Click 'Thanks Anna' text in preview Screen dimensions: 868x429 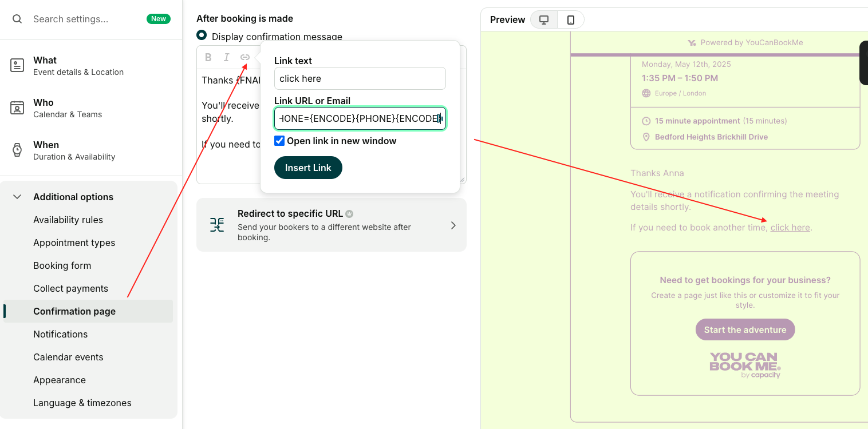click(x=657, y=173)
